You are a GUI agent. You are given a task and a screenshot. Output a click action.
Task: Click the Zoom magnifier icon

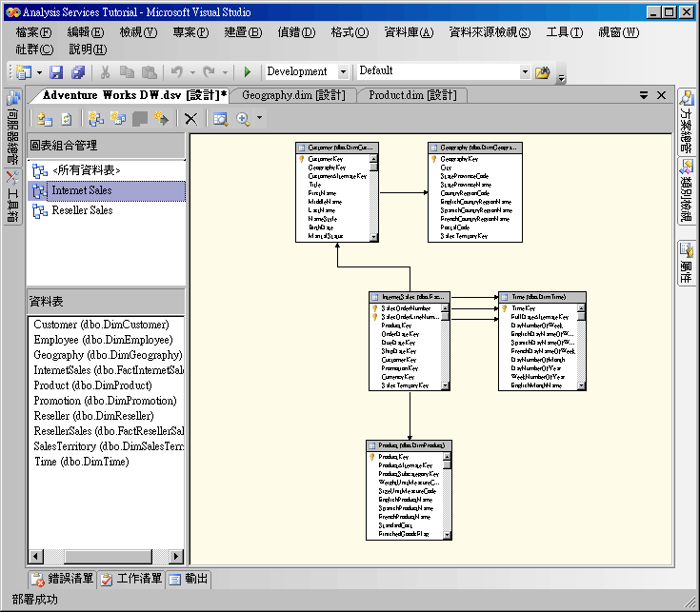click(x=243, y=119)
